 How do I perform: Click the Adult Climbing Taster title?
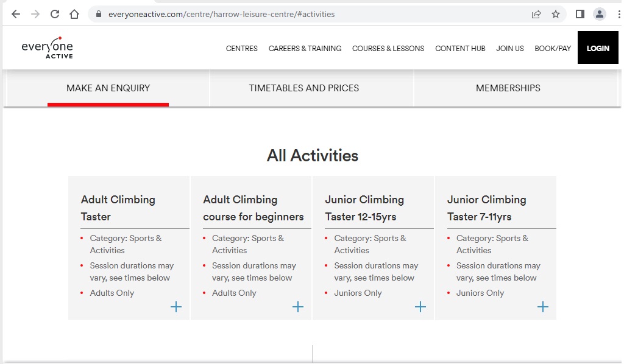[118, 208]
